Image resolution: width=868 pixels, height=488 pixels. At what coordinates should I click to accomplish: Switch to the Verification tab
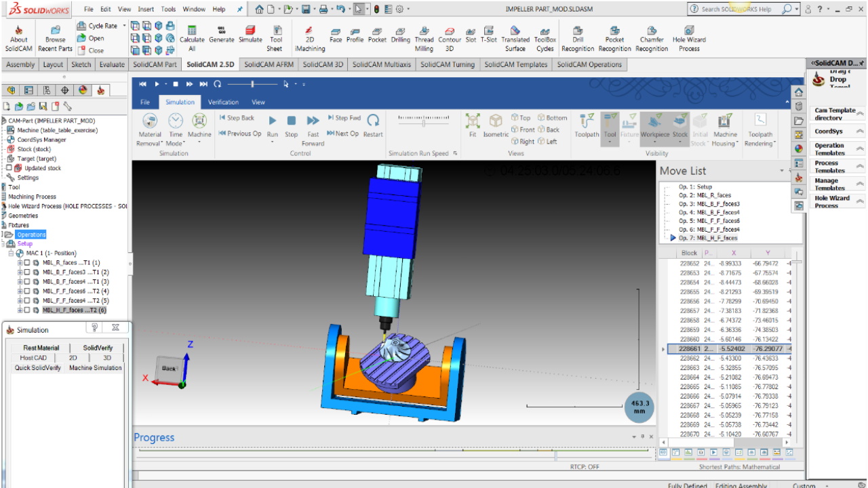223,102
